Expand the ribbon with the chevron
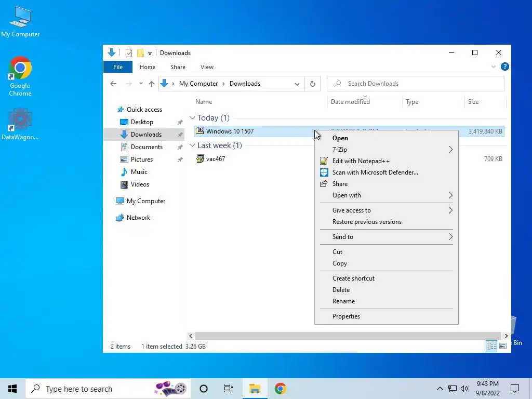This screenshot has width=532, height=399. coord(494,67)
